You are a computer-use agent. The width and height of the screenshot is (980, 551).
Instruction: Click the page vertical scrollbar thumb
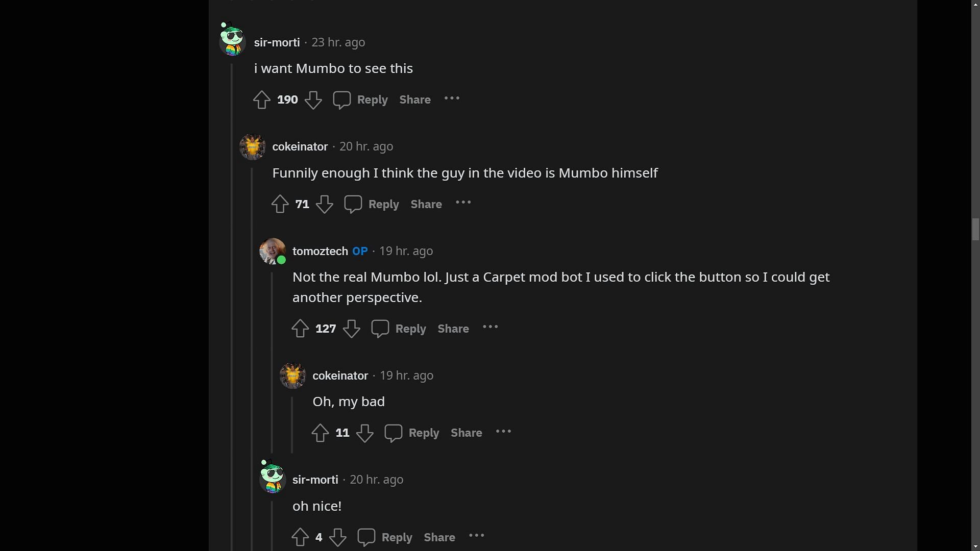[975, 229]
